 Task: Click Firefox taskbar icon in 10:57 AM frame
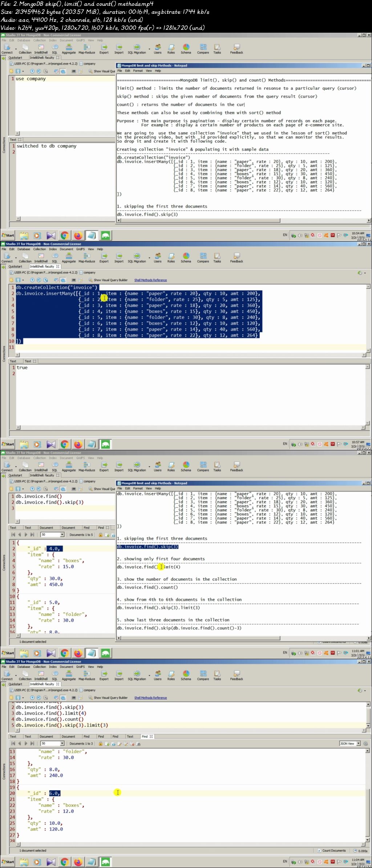(x=78, y=444)
